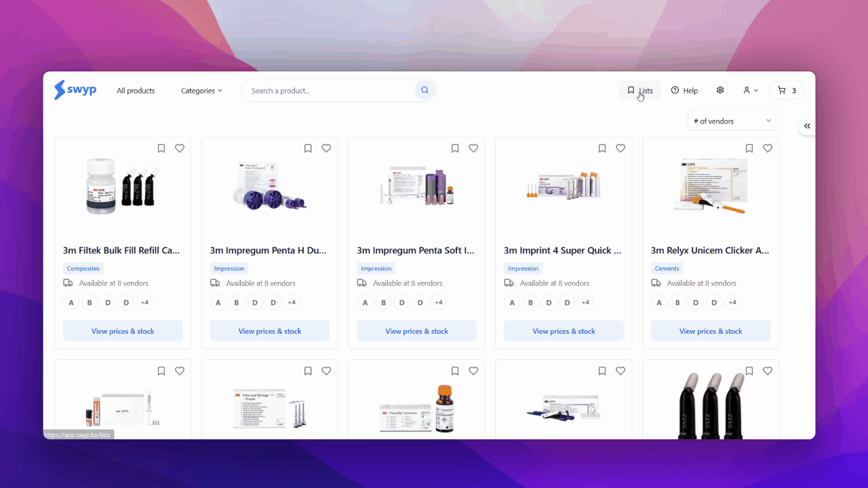Image resolution: width=868 pixels, height=488 pixels.
Task: Bookmark 3m Imprint 4 Super Quick product
Action: 602,148
